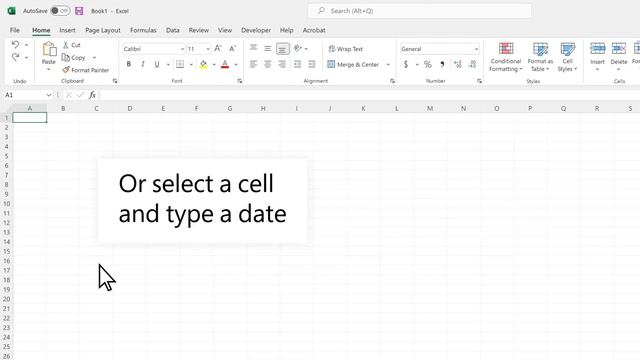Screen dimensions: 640x360
Task: Expand the Copy options dropdown arrow
Action: 94,58
